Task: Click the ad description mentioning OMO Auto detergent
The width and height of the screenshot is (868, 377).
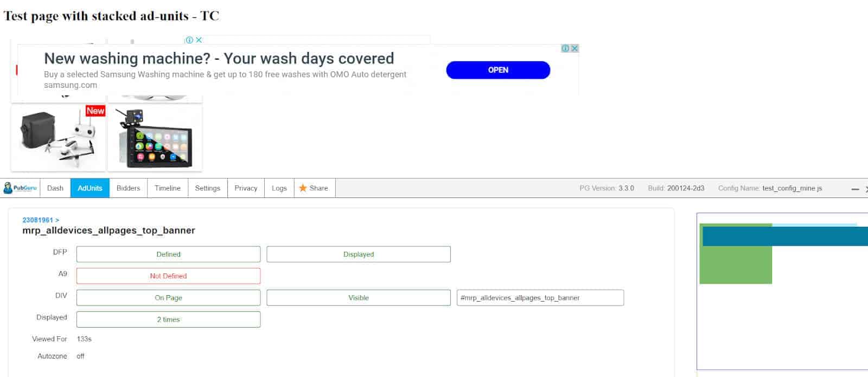Action: click(225, 74)
